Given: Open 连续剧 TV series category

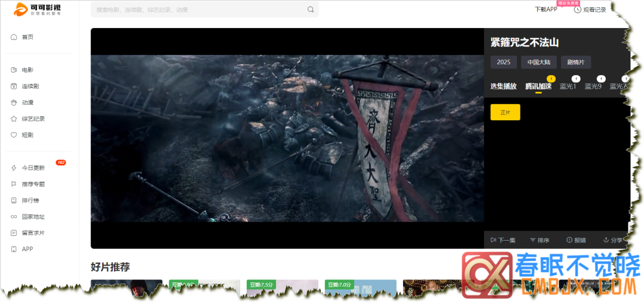Looking at the screenshot, I should [30, 86].
